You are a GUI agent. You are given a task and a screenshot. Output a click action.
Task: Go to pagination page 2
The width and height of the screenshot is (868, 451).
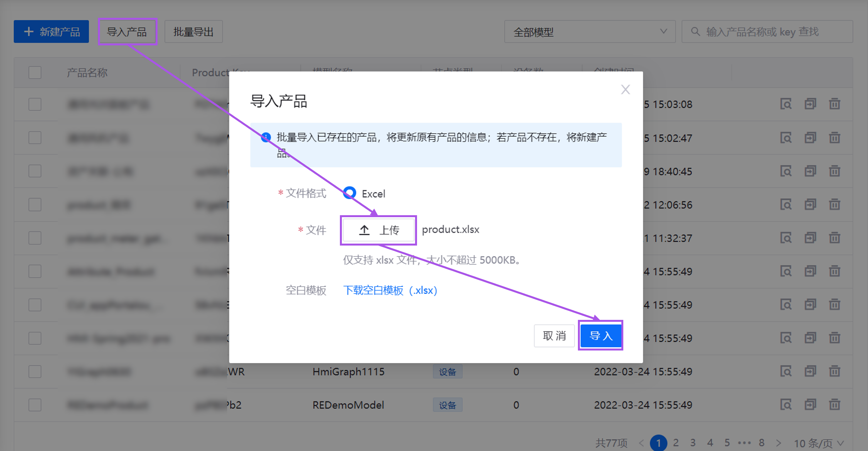tap(676, 443)
